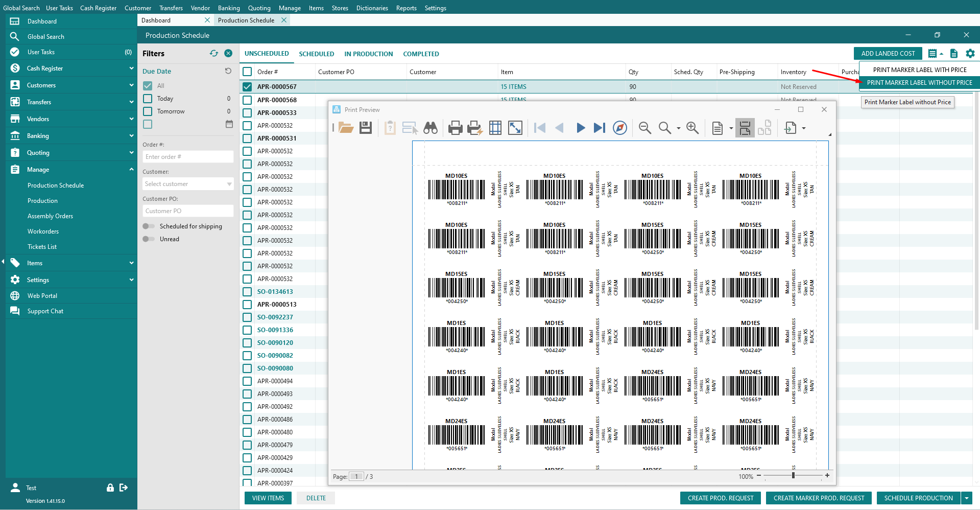Screen dimensions: 980x510
Task: Click the calendar icon under Due Date
Action: tap(229, 124)
